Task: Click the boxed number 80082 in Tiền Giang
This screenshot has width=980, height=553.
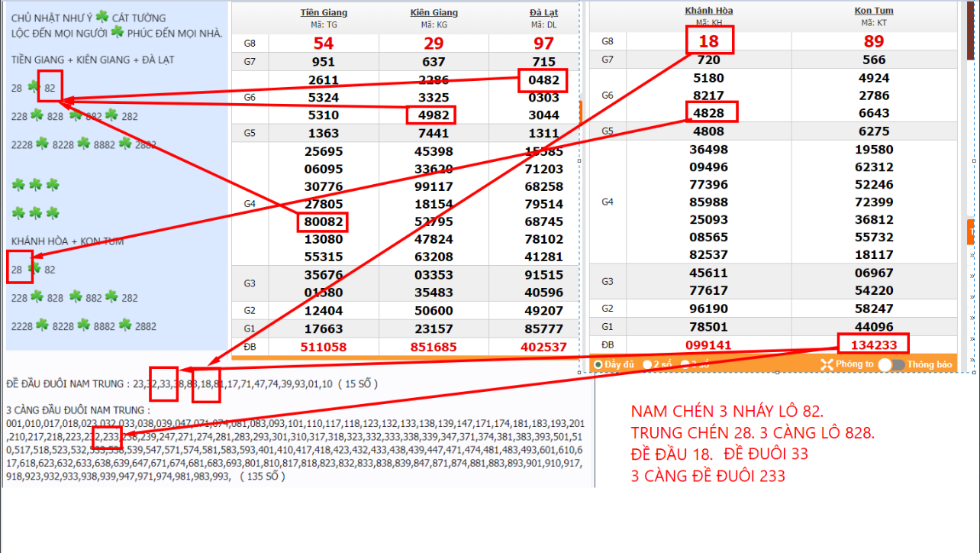Action: [x=323, y=222]
